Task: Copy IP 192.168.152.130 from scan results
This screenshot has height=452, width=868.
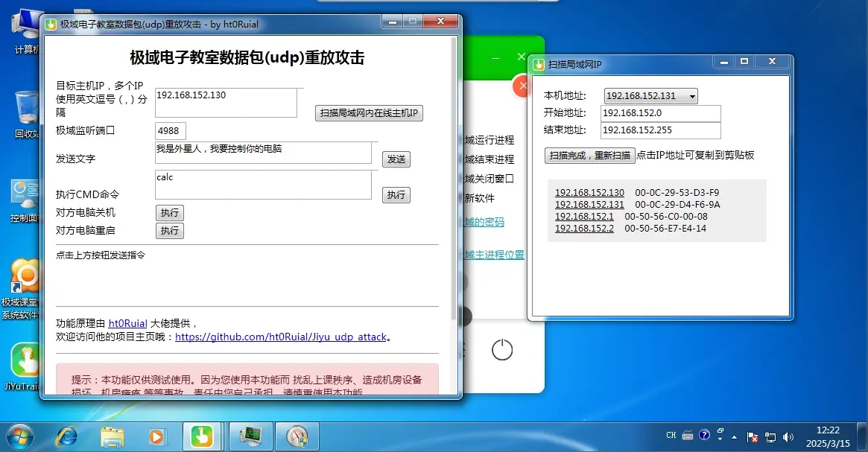Action: tap(589, 193)
